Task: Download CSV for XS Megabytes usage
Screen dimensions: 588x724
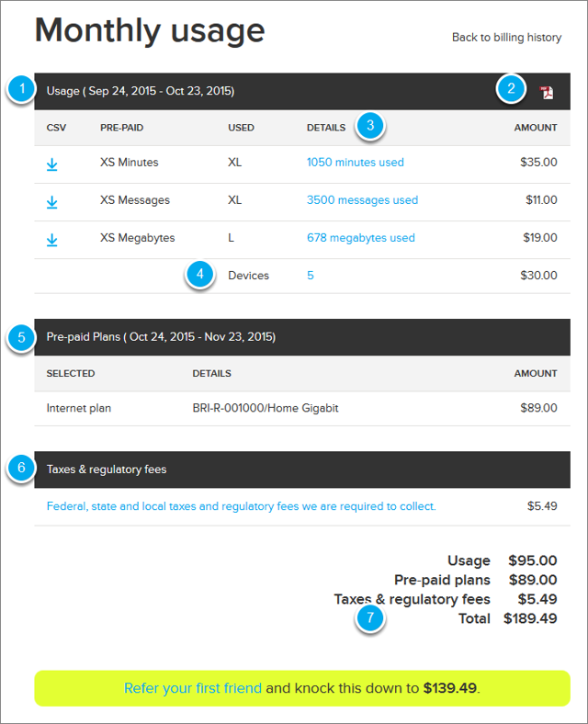Action: [x=52, y=240]
